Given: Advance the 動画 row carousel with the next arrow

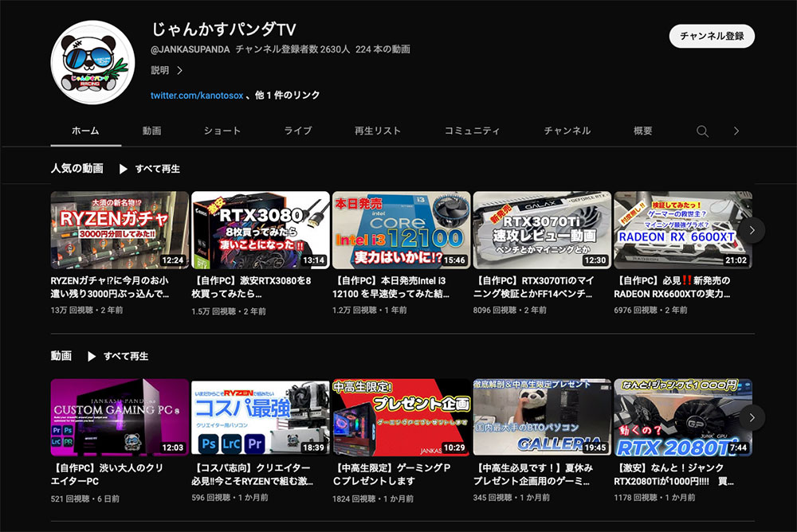Looking at the screenshot, I should [x=752, y=417].
